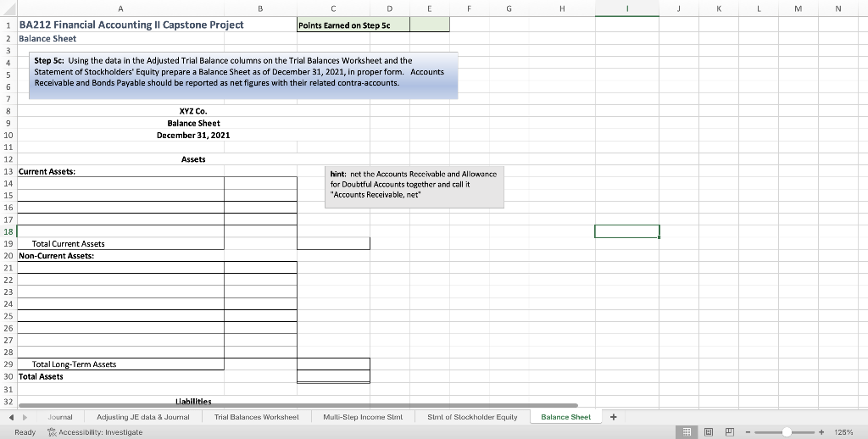Select row 30 header
This screenshot has height=439, width=868.
click(x=8, y=376)
